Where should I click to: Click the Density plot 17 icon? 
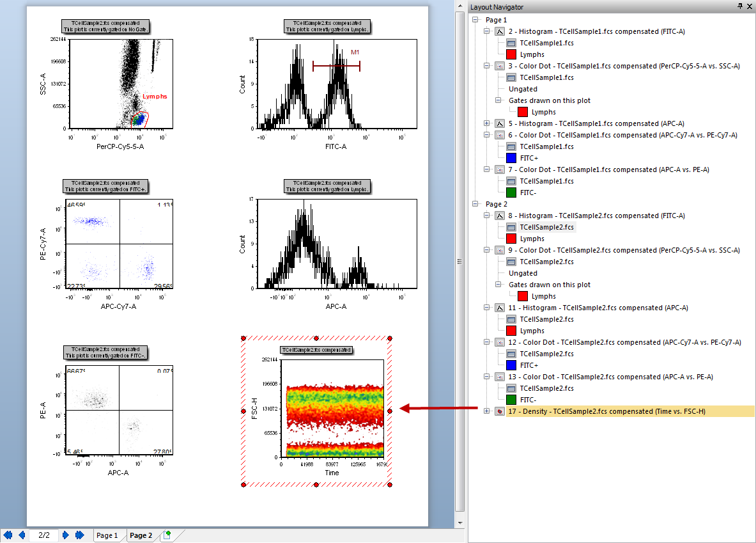[x=500, y=411]
